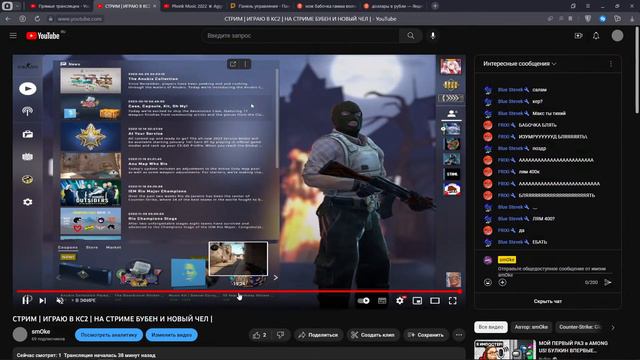Image resolution: width=640 pixels, height=360 pixels.
Task: Unmute the video with speaker icon
Action: [x=60, y=300]
